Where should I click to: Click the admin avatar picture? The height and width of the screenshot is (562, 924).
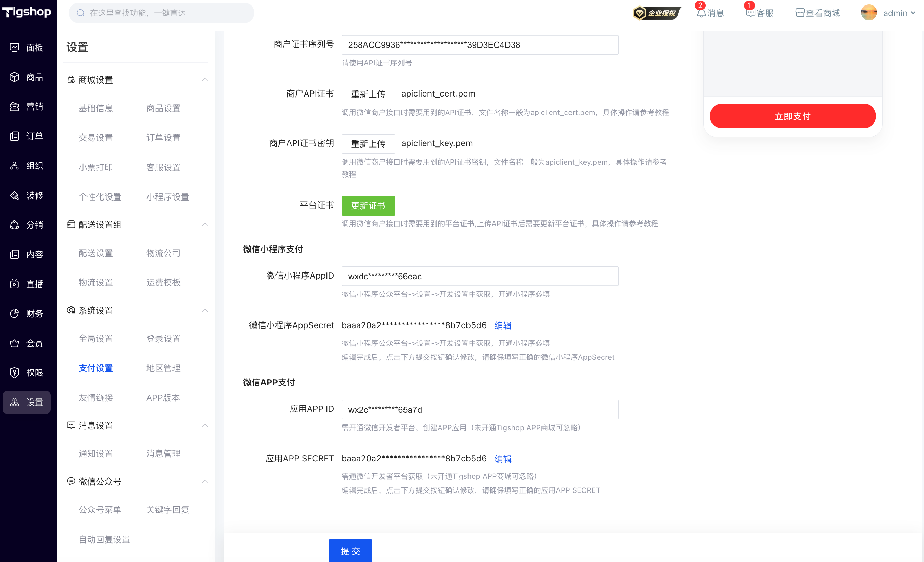pyautogui.click(x=869, y=13)
